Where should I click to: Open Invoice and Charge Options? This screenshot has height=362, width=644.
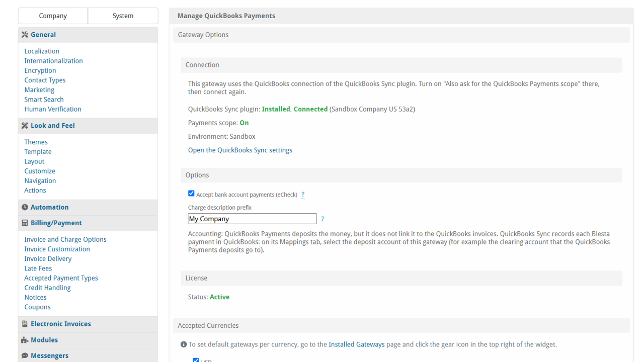[65, 239]
